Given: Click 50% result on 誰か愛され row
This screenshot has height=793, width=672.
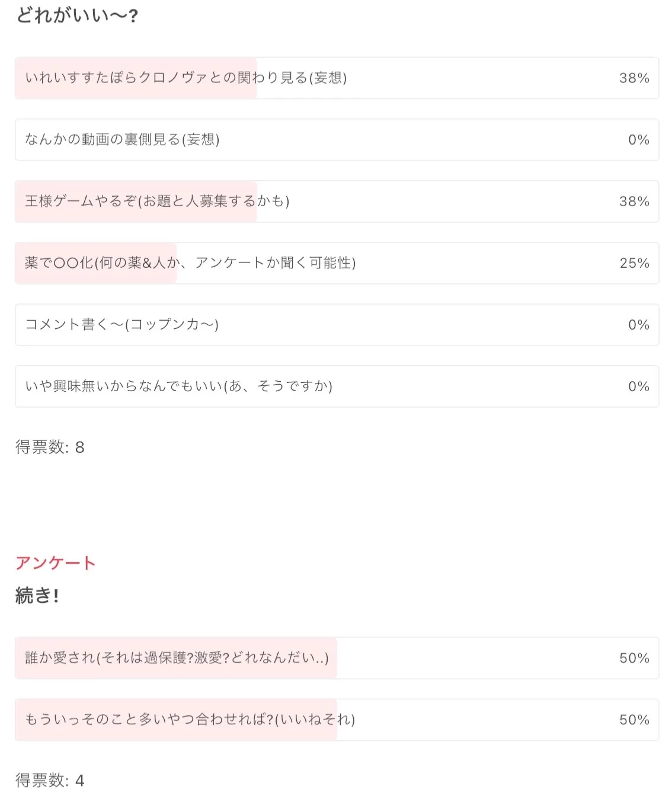Looking at the screenshot, I should pyautogui.click(x=634, y=658).
